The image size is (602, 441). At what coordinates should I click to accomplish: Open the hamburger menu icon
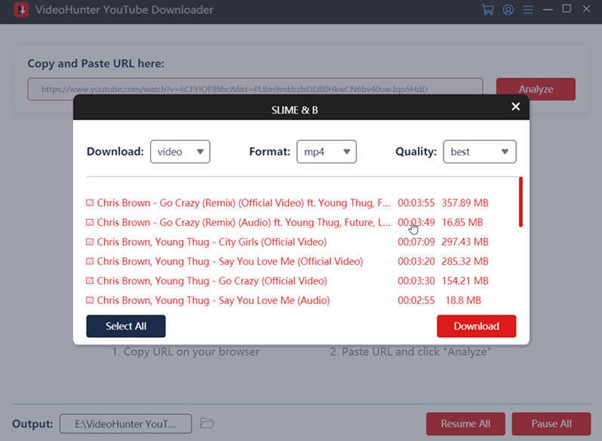click(x=527, y=11)
